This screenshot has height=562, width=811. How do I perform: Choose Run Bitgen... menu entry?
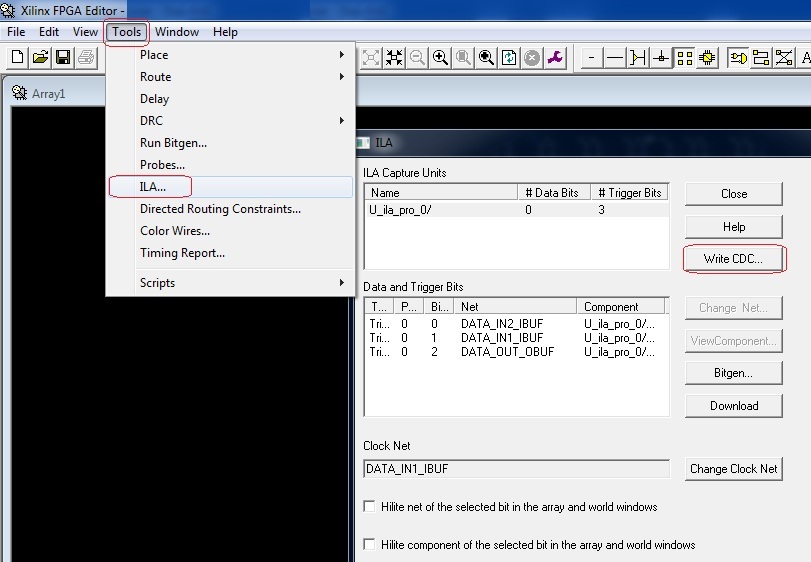click(173, 143)
